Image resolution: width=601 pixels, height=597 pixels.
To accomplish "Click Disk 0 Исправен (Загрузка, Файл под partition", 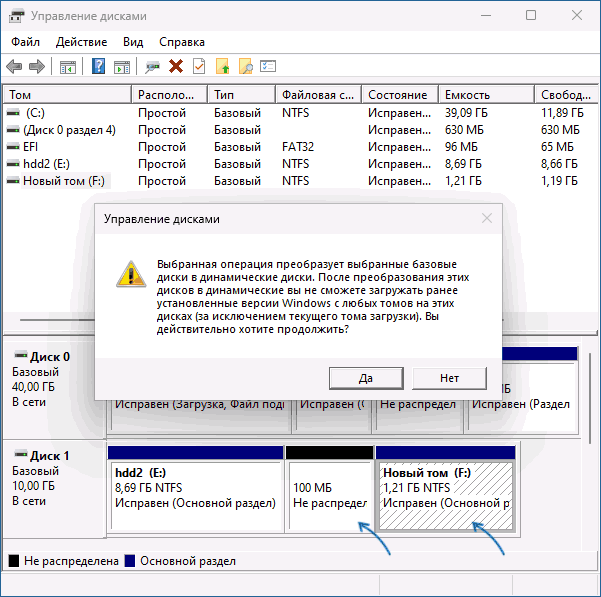I will (200, 415).
